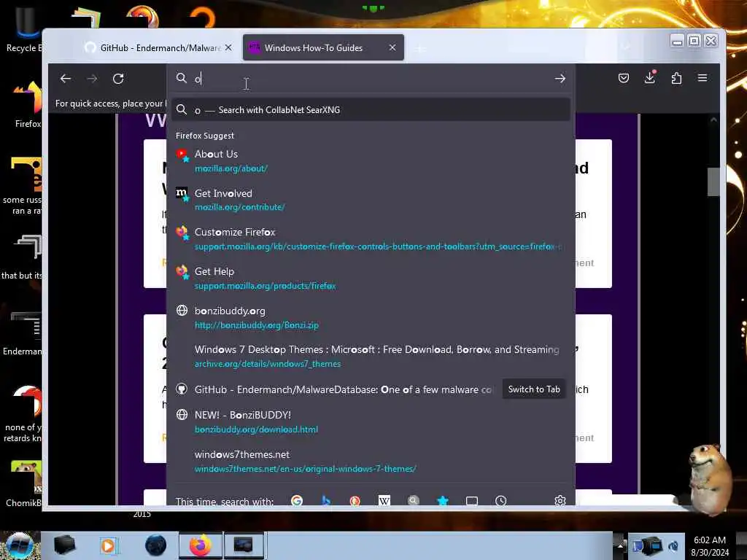This screenshot has height=560, width=747.
Task: Open Windows 7 Desktop Themes suggestion
Action: tap(371, 356)
